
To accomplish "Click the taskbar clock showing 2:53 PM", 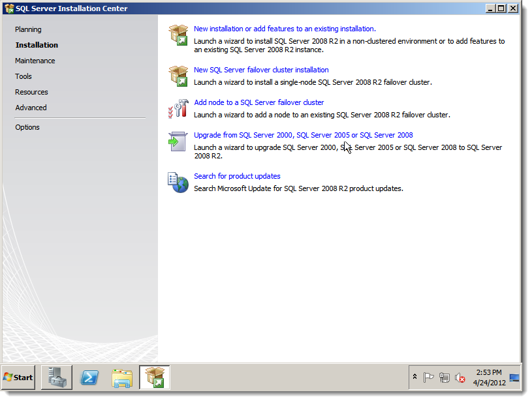I will 489,378.
